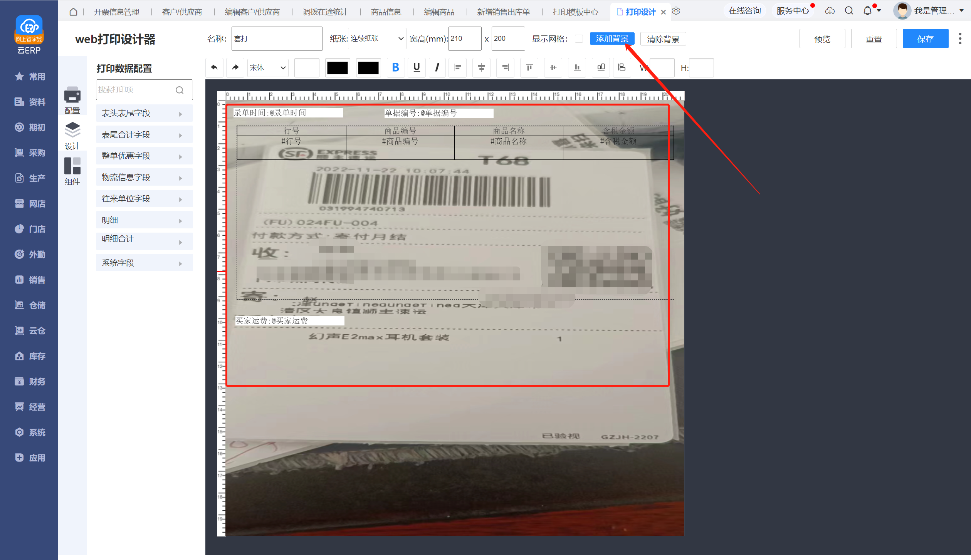Open the 设计 layers panel
The image size is (971, 560).
(72, 136)
